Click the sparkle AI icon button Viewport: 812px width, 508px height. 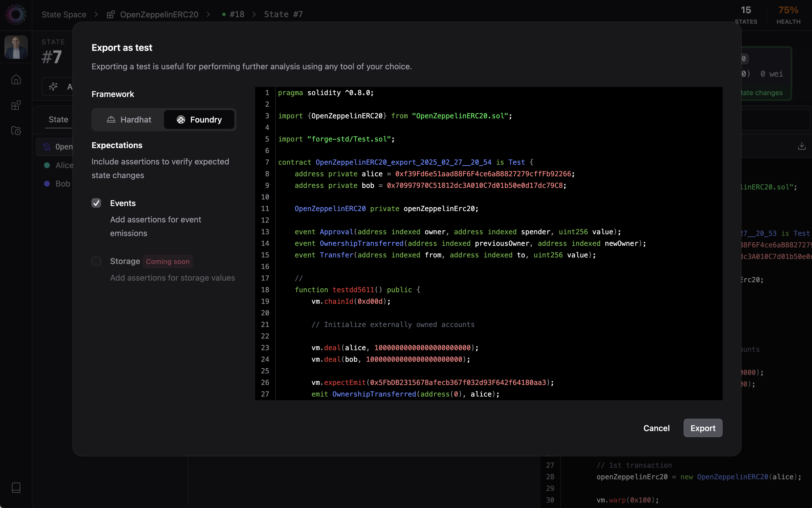point(53,87)
